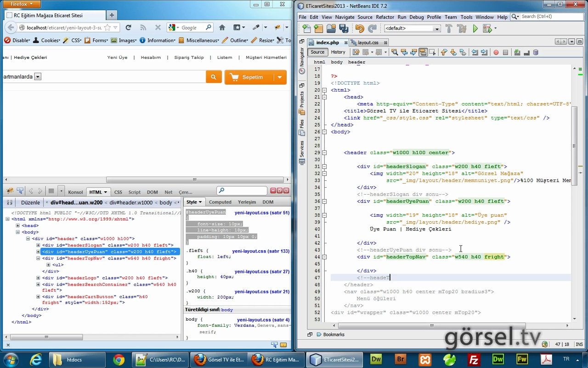Click Sipariş Takip link
This screenshot has width=588, height=368.
pyautogui.click(x=189, y=57)
